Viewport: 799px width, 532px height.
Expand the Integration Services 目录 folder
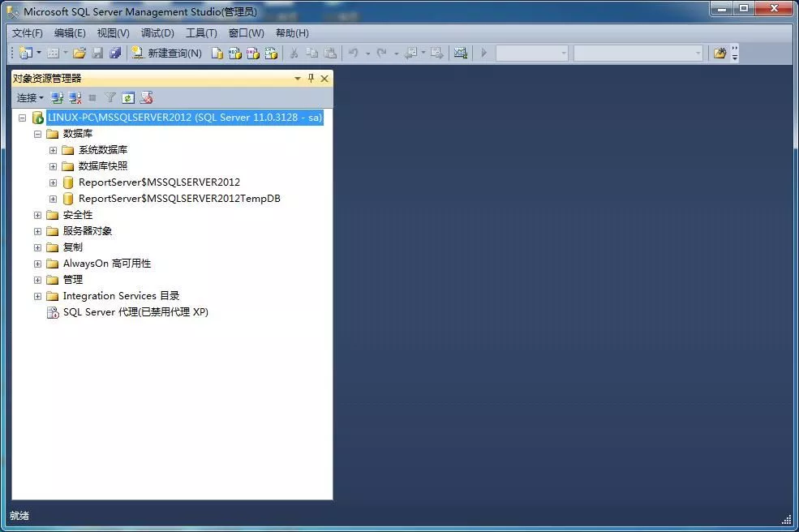(37, 296)
